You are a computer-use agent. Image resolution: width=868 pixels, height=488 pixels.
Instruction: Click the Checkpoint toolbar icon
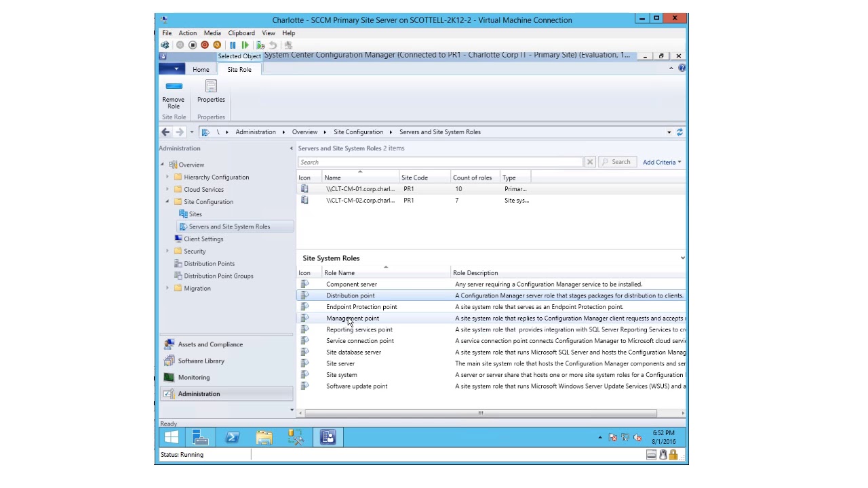click(260, 45)
